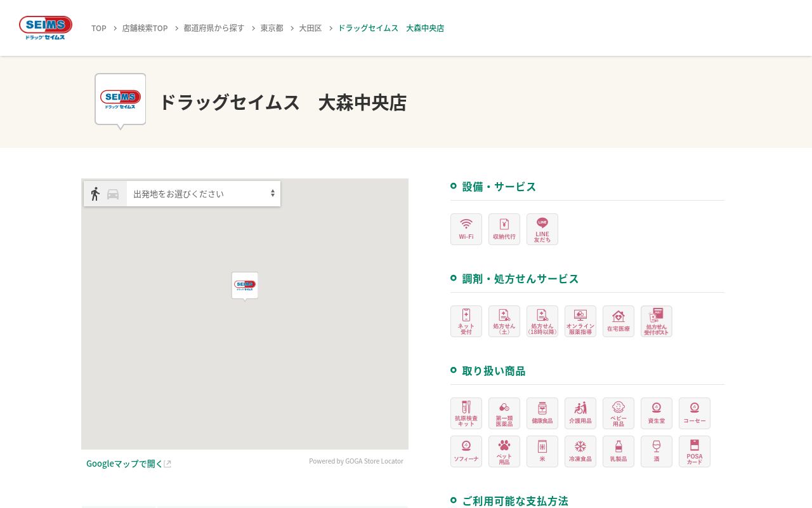Click the POSAカード icon
This screenshot has height=508, width=812.
(x=695, y=451)
